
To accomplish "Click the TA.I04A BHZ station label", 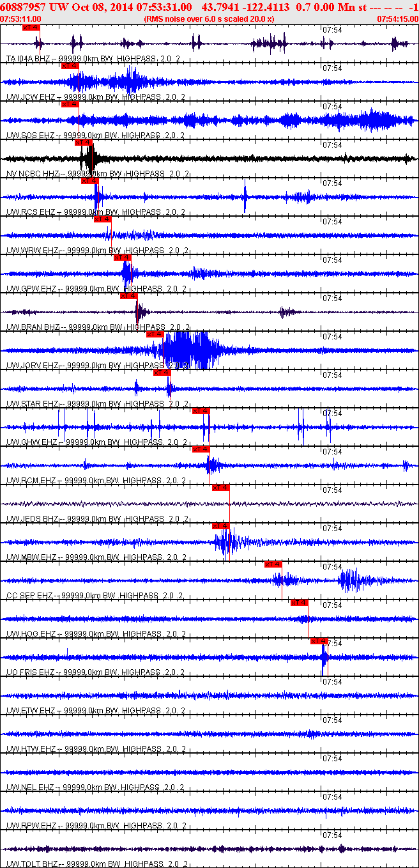I will click(x=32, y=59).
